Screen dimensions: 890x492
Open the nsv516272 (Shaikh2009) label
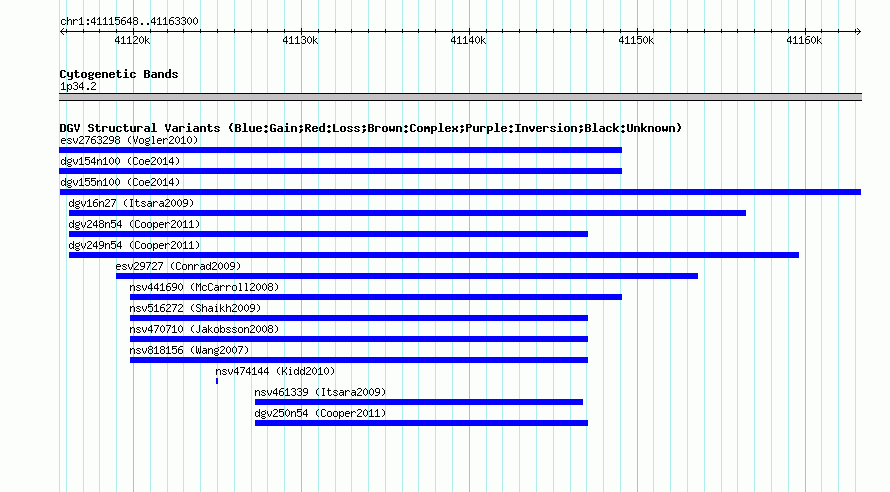click(x=195, y=308)
